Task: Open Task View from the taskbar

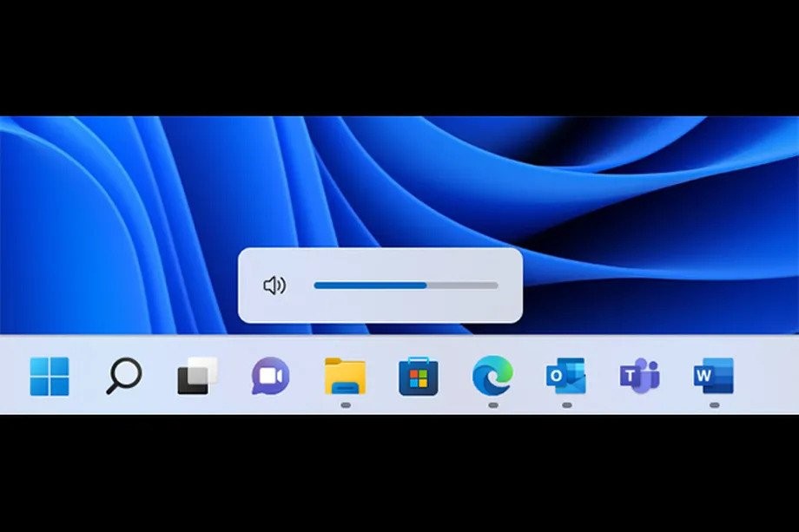Action: click(197, 376)
